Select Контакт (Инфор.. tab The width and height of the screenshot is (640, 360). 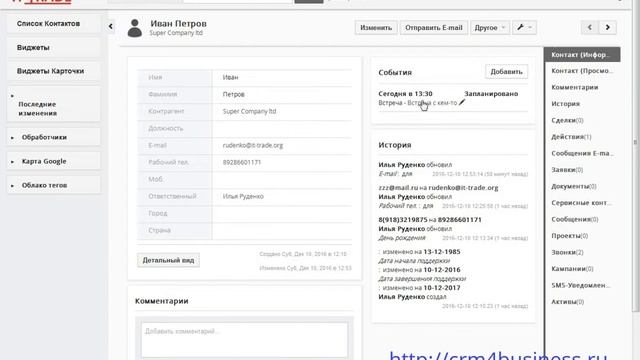pos(582,54)
